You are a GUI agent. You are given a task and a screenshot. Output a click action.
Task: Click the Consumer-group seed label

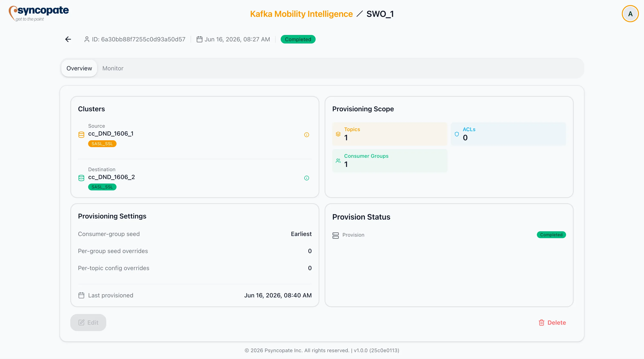coord(109,234)
